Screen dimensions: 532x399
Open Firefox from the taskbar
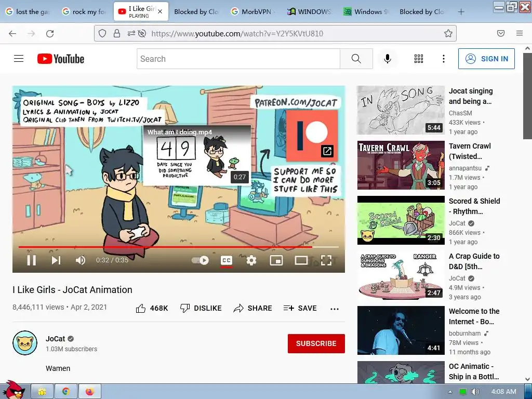point(89,392)
